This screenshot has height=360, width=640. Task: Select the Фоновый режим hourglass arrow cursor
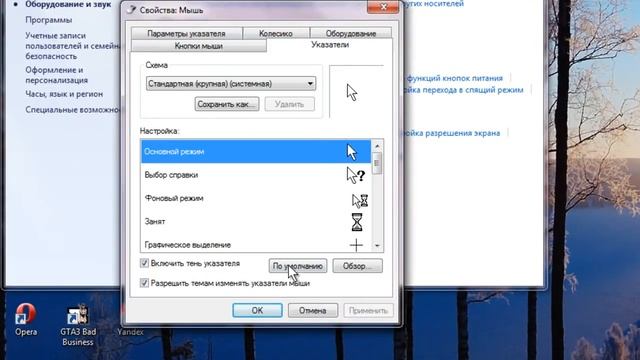coord(360,200)
